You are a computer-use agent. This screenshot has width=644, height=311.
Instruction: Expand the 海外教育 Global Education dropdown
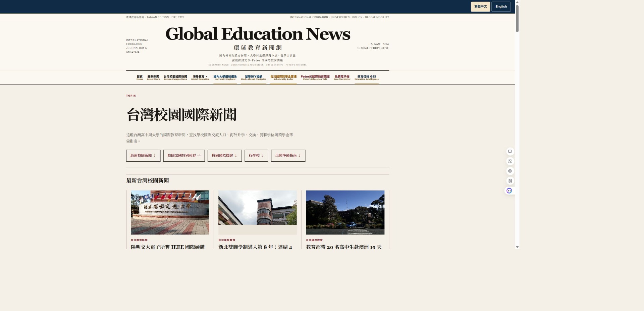pyautogui.click(x=200, y=77)
